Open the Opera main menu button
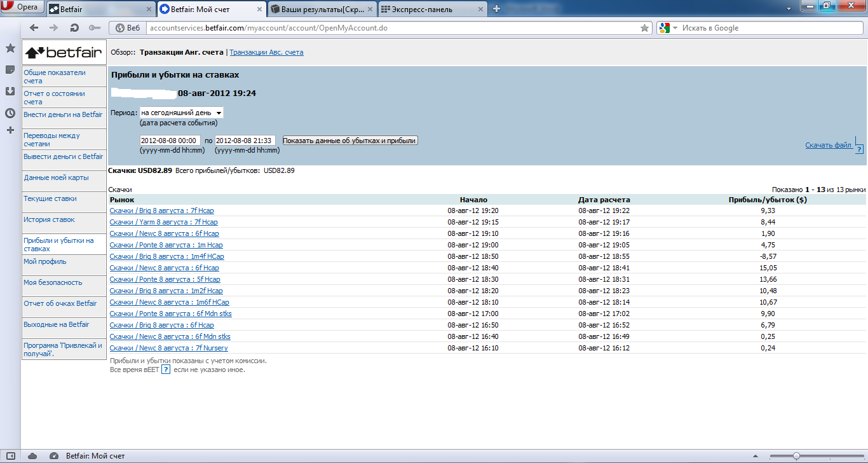The height and width of the screenshot is (463, 868). [x=23, y=8]
